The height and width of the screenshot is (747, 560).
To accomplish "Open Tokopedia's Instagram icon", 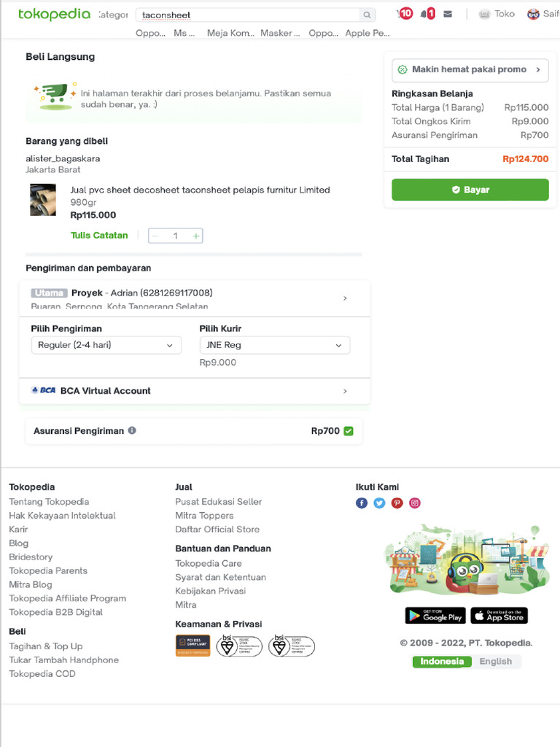I will 415,503.
